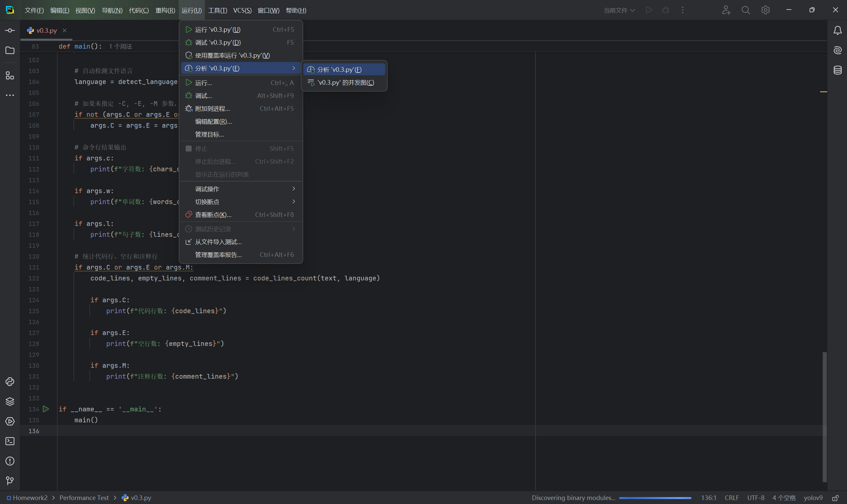Open the Commit tool window icon
The width and height of the screenshot is (847, 504).
[10, 30]
